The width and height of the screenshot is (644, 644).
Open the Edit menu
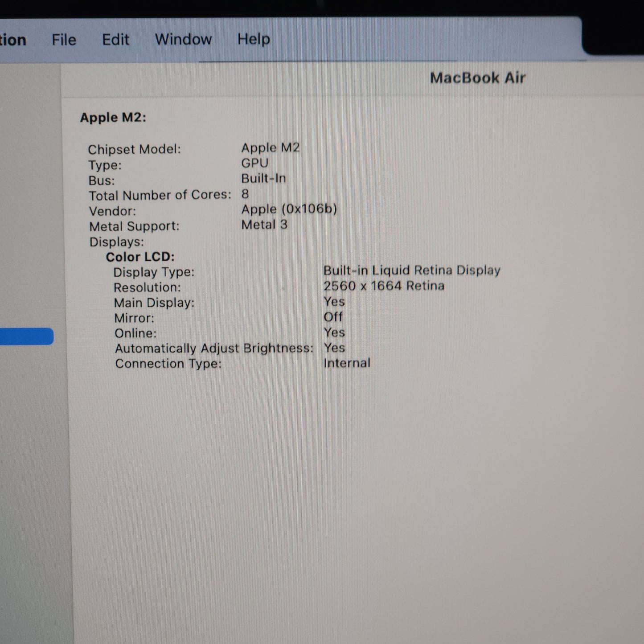pyautogui.click(x=115, y=40)
